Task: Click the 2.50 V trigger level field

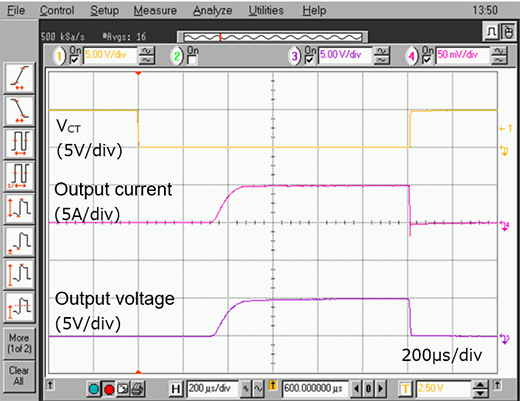Action: click(x=443, y=389)
